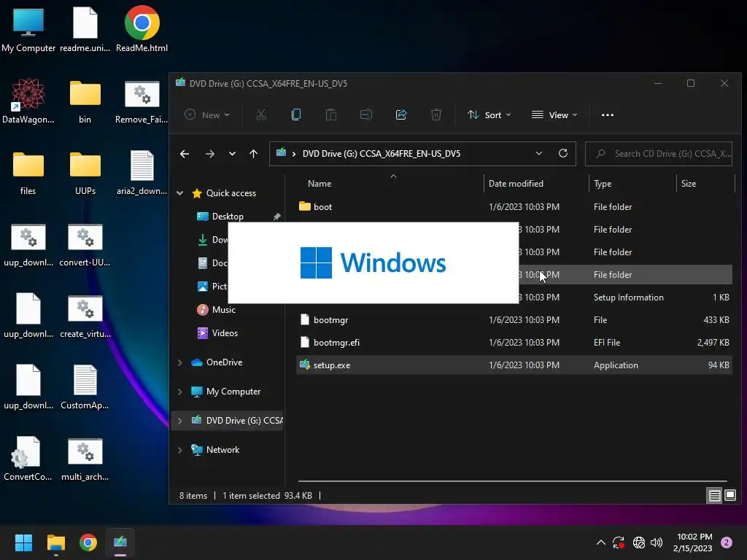Open the New dropdown menu
Image resolution: width=747 pixels, height=560 pixels.
(206, 114)
